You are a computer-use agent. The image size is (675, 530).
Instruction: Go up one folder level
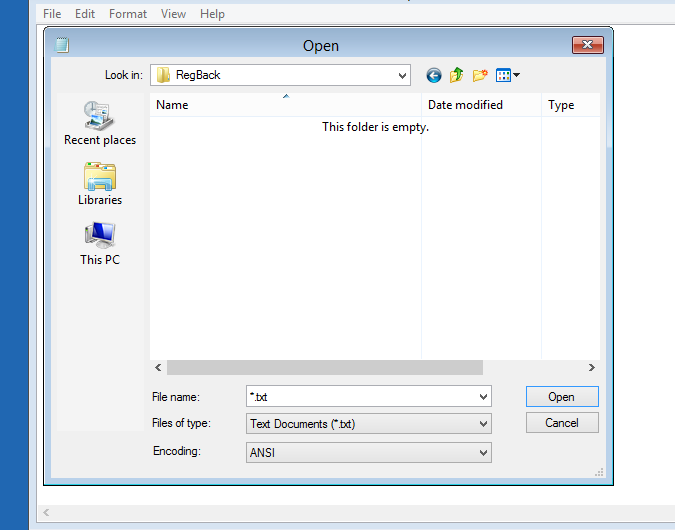coord(457,75)
